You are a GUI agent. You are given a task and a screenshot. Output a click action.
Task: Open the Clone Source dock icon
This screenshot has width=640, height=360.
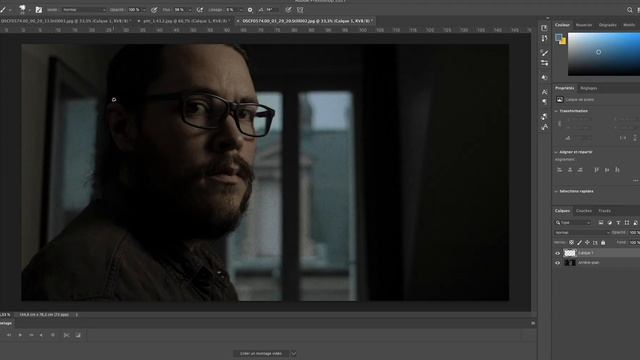point(544,77)
